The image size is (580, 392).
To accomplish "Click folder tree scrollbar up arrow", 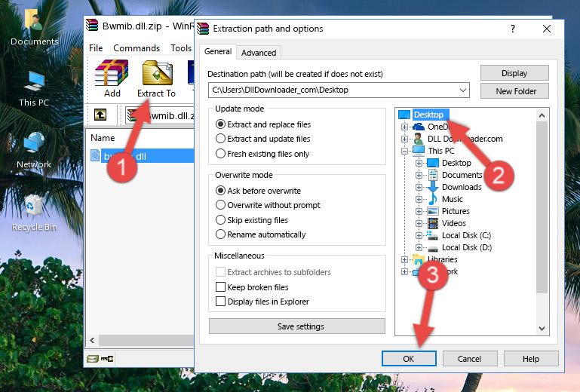I will [542, 115].
